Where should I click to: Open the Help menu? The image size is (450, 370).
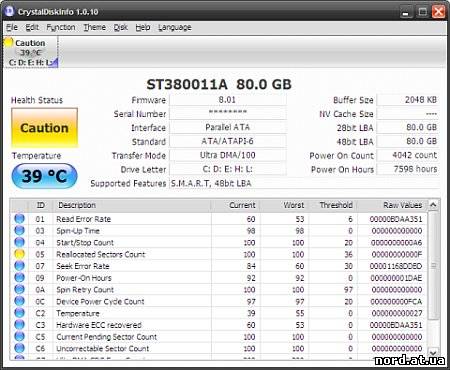(143, 27)
